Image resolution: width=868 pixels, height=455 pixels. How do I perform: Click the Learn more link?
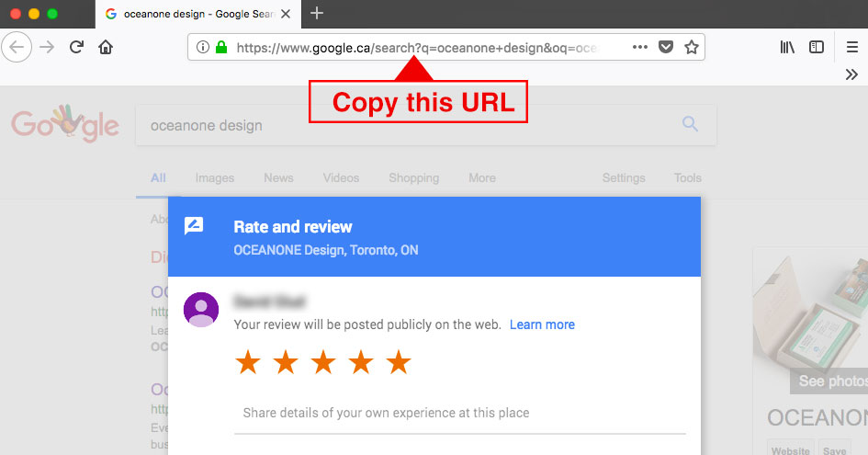(x=542, y=324)
